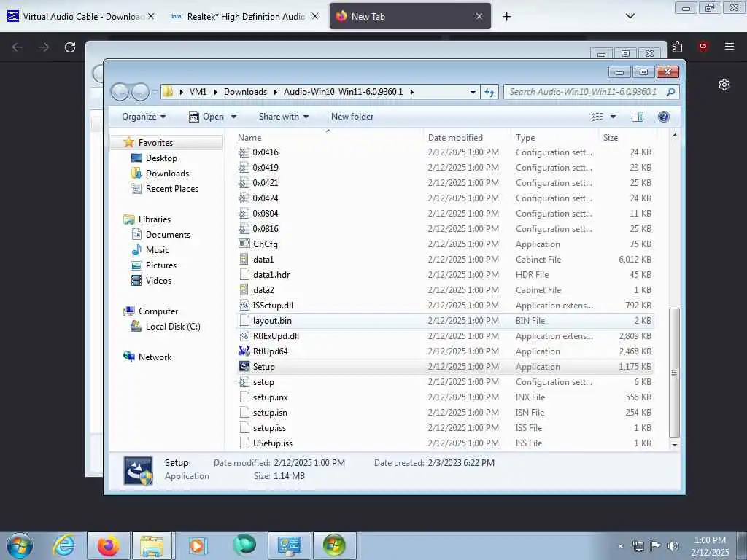
Task: Select the 0x0416 configuration file icon
Action: coord(244,152)
